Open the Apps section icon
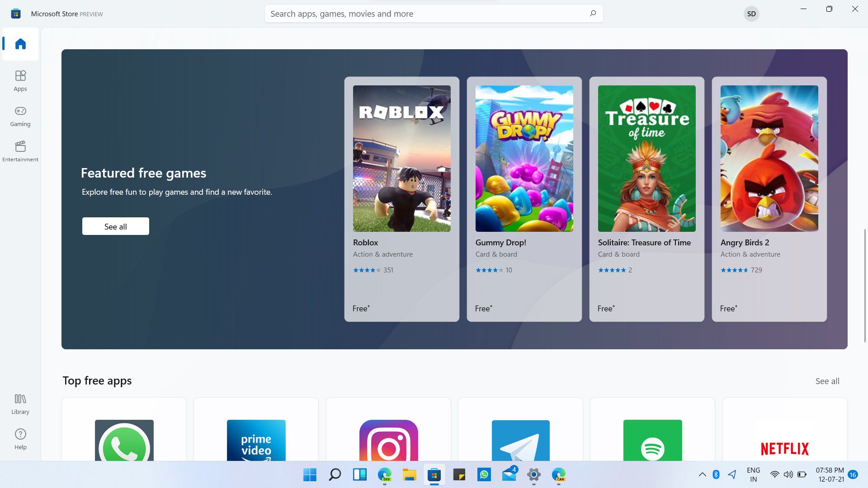The image size is (868, 488). (20, 75)
